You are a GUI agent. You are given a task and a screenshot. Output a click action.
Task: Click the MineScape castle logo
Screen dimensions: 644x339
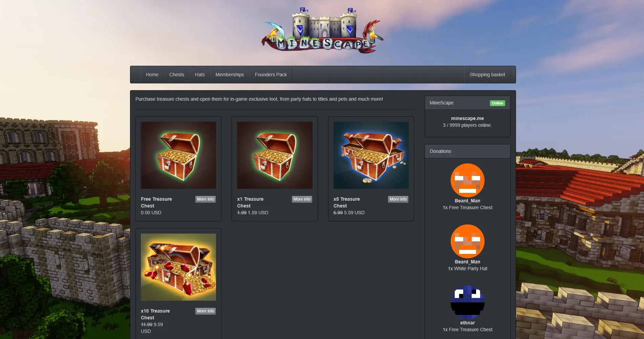[322, 31]
